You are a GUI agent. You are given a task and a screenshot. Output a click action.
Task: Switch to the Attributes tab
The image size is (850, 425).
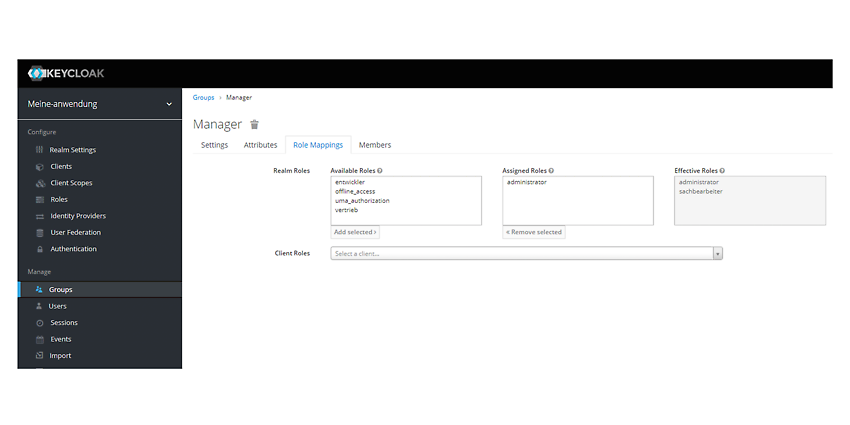coord(260,145)
